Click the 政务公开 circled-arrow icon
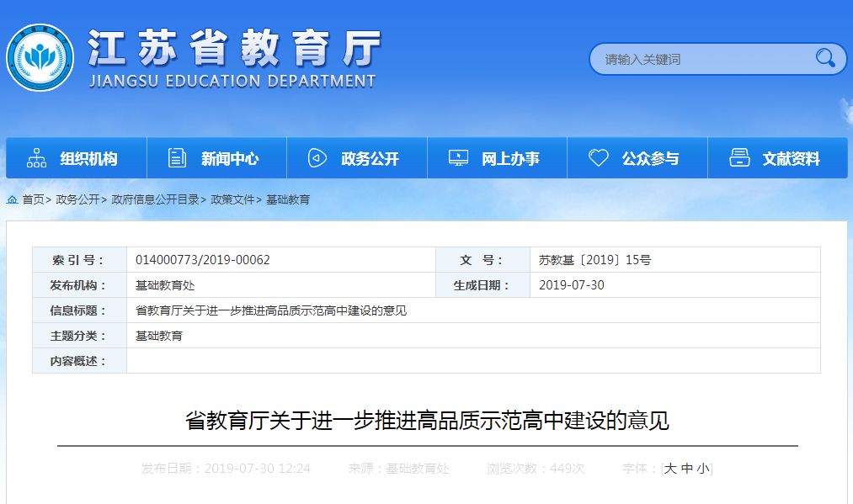Viewport: 853px width, 504px height. [x=317, y=157]
